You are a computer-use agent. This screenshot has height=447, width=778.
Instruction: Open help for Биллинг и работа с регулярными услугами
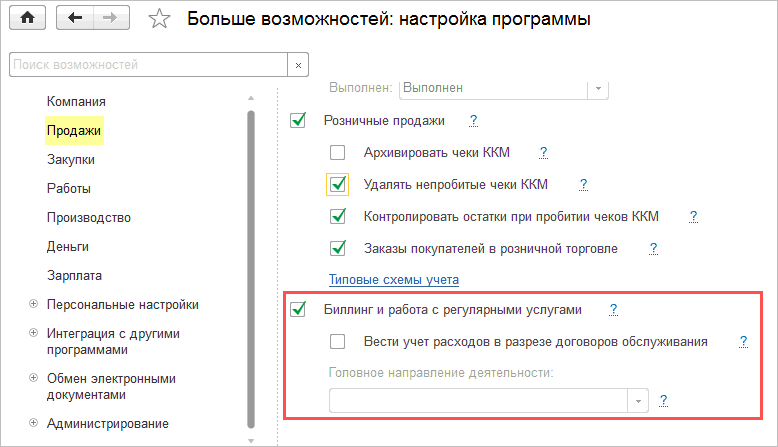[x=614, y=309]
